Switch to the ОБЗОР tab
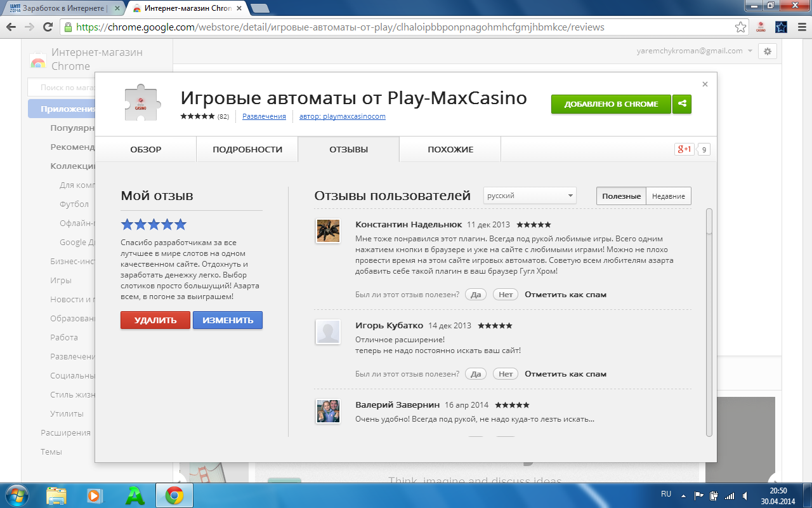 (146, 149)
